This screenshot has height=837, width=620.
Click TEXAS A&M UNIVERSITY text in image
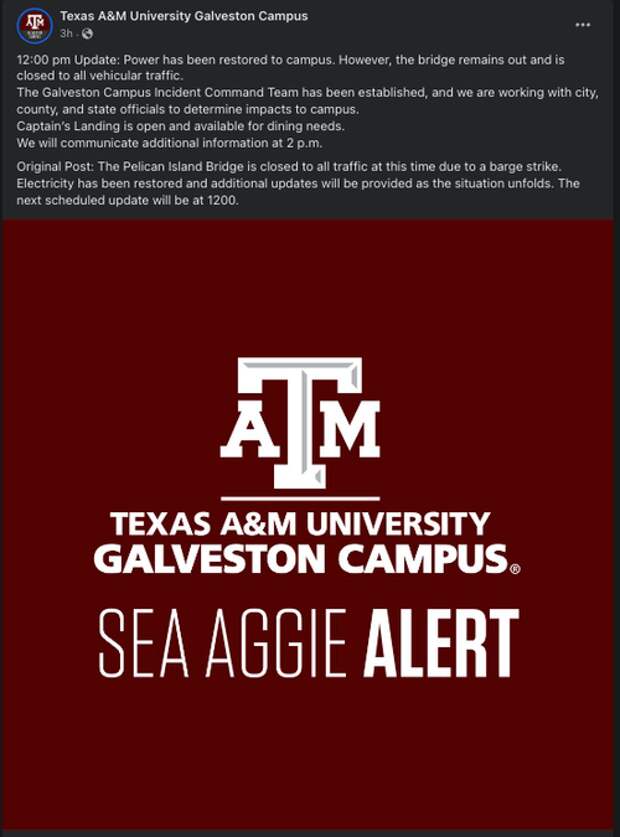pos(300,524)
